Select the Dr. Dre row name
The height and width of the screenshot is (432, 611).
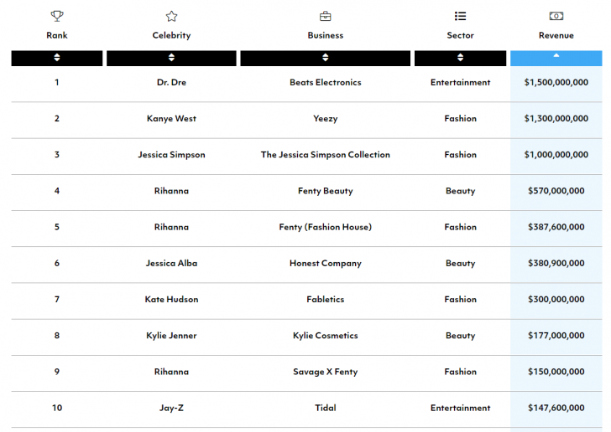tap(171, 83)
